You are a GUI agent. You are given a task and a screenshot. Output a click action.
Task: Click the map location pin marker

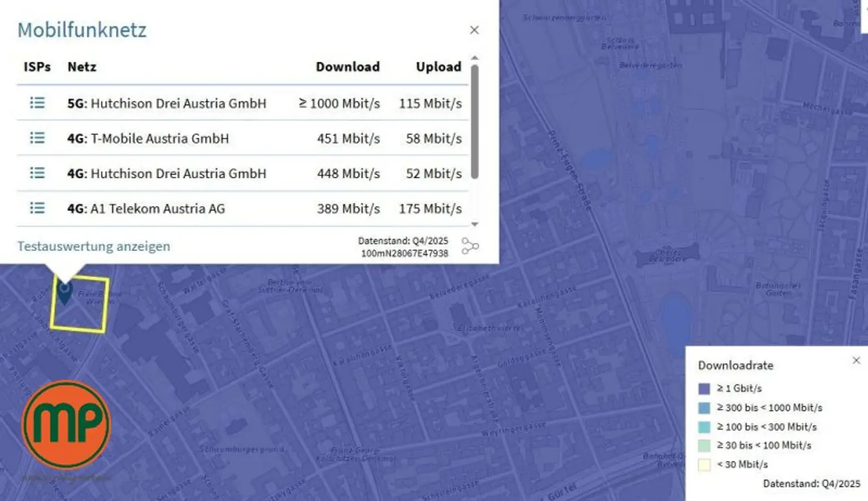point(65,293)
